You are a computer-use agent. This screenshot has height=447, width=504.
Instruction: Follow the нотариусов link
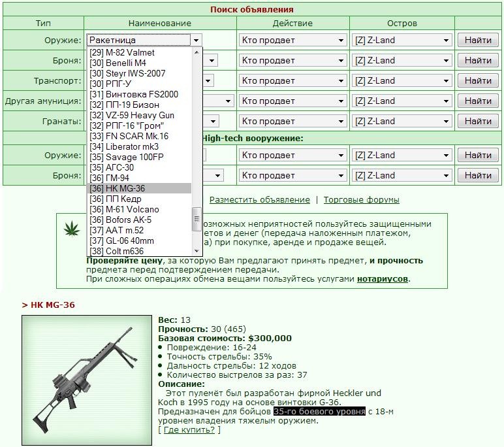point(383,278)
